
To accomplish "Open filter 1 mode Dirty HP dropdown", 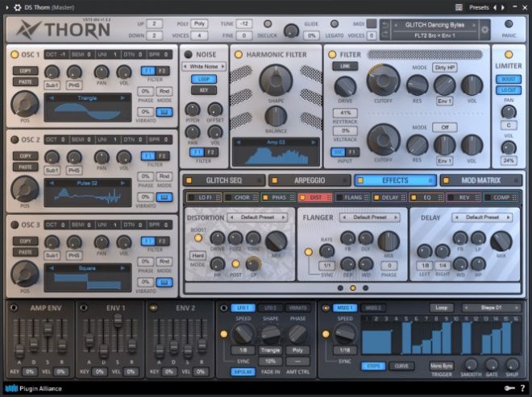I will click(444, 68).
